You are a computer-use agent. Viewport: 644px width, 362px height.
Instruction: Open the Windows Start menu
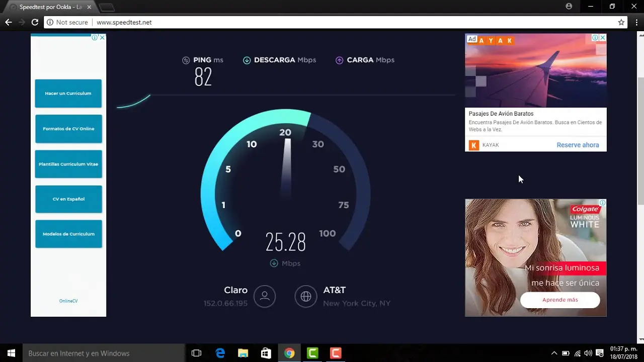click(11, 353)
